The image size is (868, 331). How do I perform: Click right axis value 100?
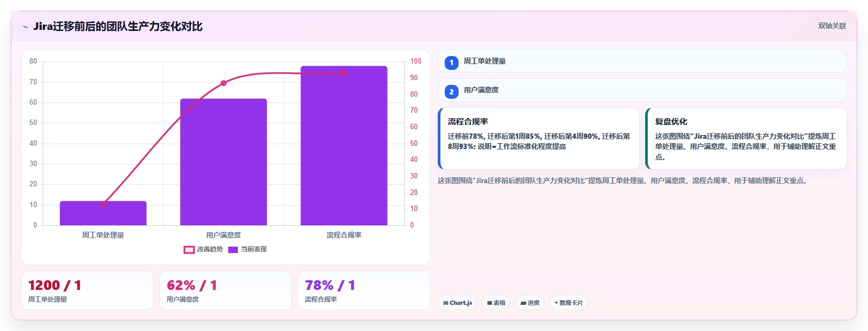tap(416, 61)
